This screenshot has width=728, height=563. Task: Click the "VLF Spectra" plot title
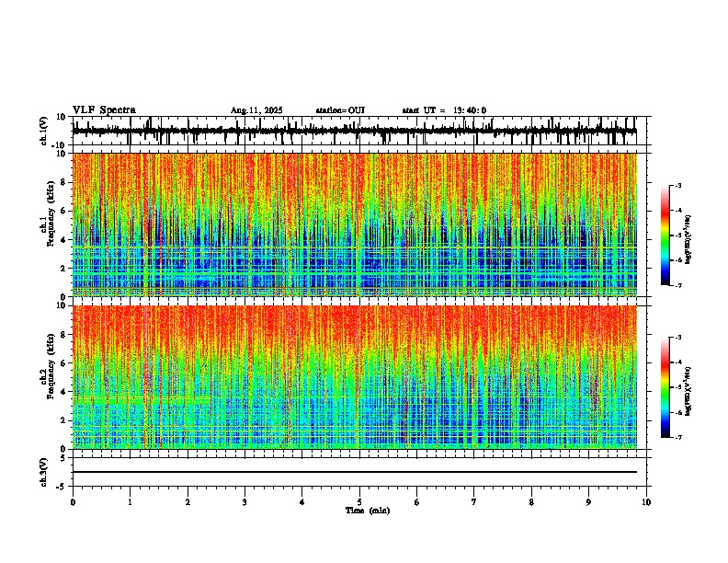[104, 110]
